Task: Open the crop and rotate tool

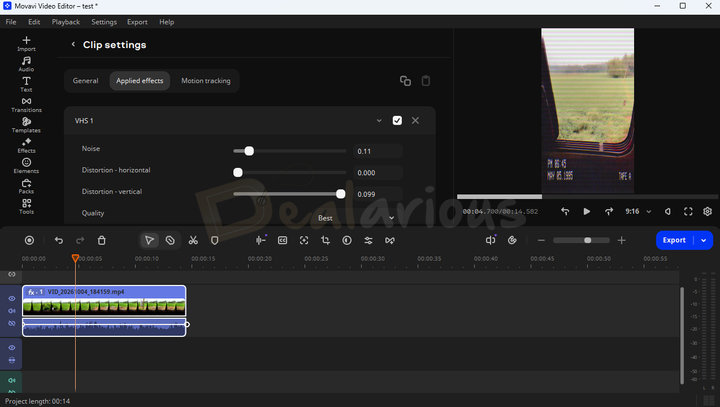Action: click(x=325, y=240)
